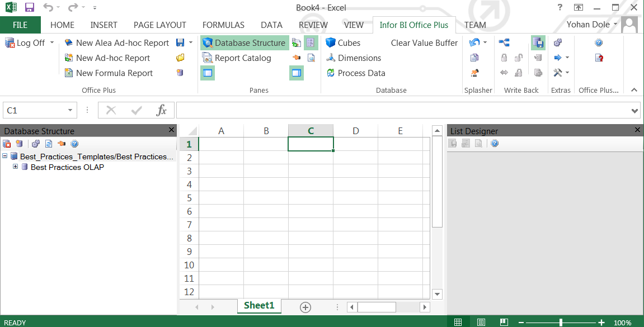Open the Report Catalog pane
644x327 pixels.
[239, 58]
